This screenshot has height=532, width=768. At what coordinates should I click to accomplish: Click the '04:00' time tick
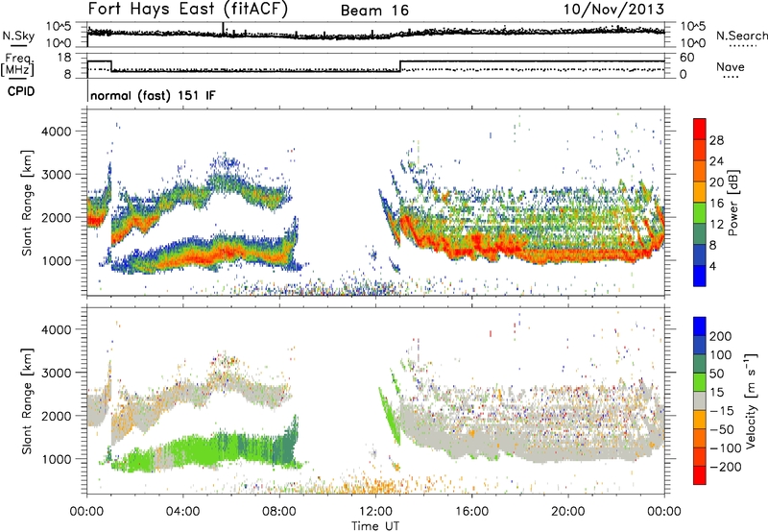(x=182, y=512)
